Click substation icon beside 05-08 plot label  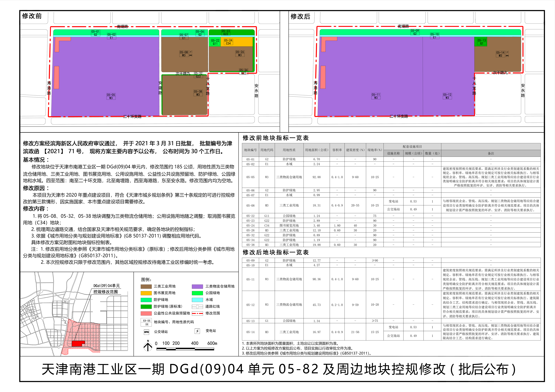click(x=191, y=52)
